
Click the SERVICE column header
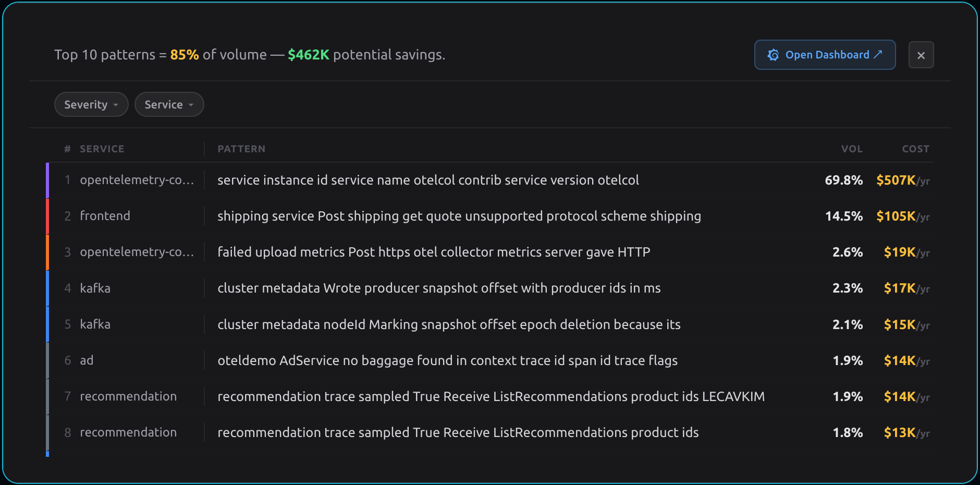tap(102, 149)
